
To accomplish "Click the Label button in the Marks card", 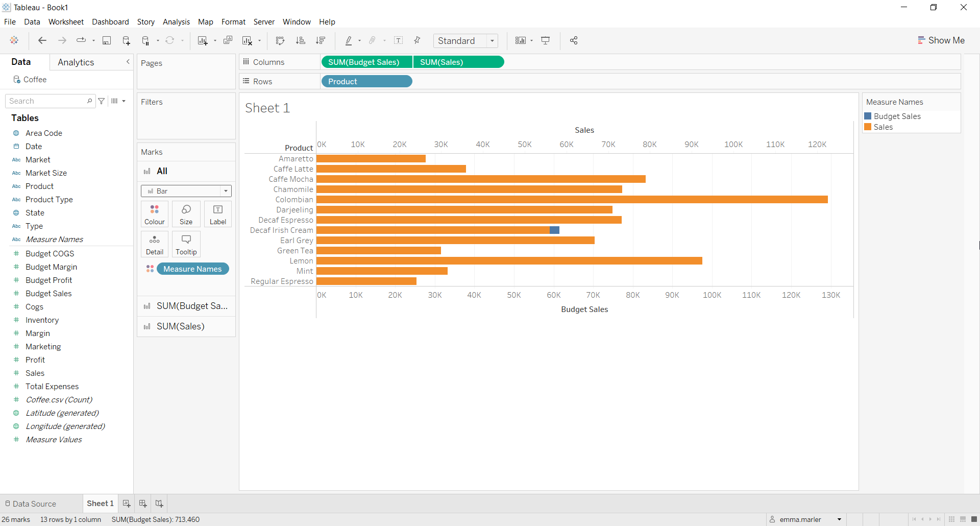I will (x=218, y=213).
